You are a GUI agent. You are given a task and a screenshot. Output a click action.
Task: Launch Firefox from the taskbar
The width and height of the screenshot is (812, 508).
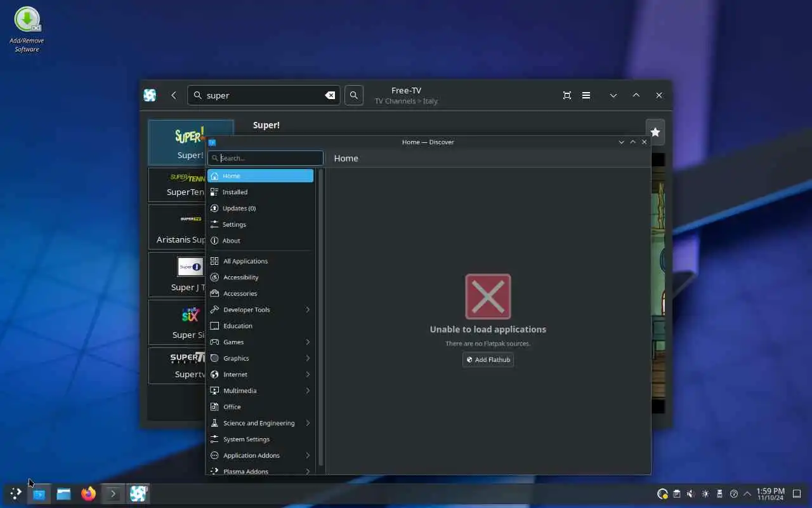coord(88,493)
